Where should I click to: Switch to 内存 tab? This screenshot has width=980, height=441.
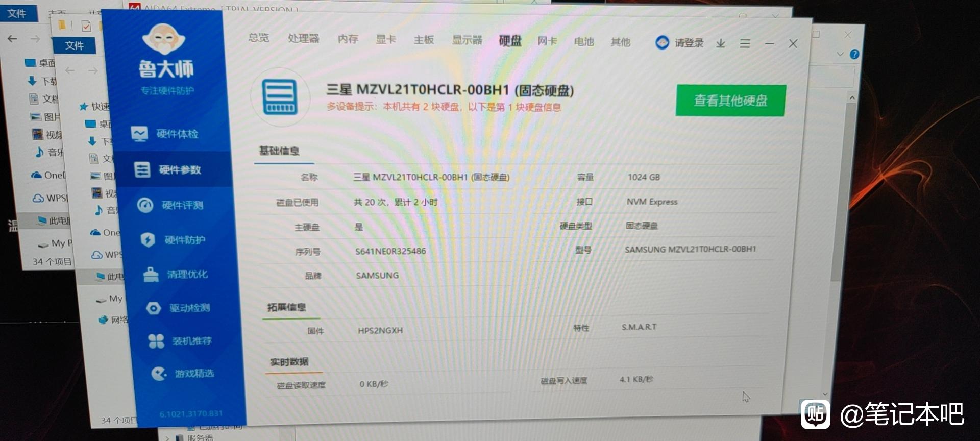(348, 39)
